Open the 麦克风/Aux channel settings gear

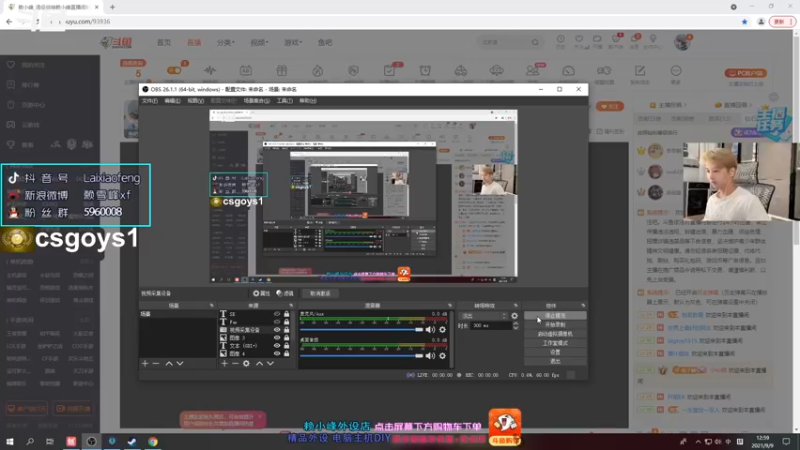442,330
